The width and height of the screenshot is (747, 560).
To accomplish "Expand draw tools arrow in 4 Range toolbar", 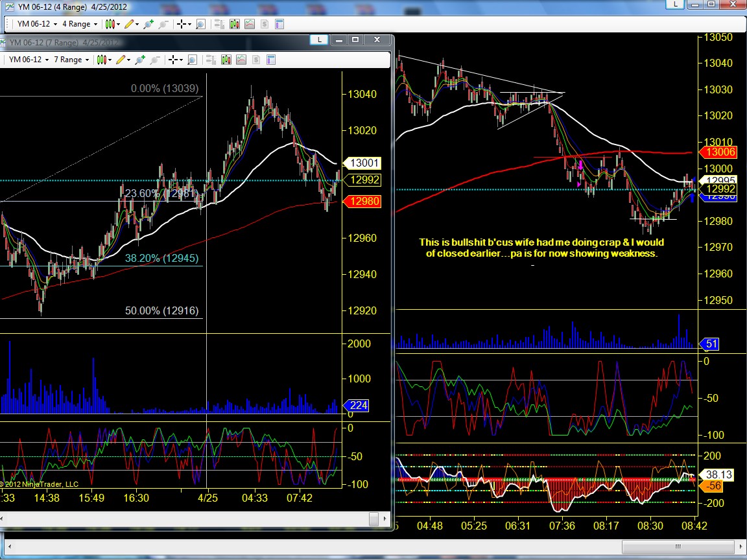I will click(x=137, y=24).
